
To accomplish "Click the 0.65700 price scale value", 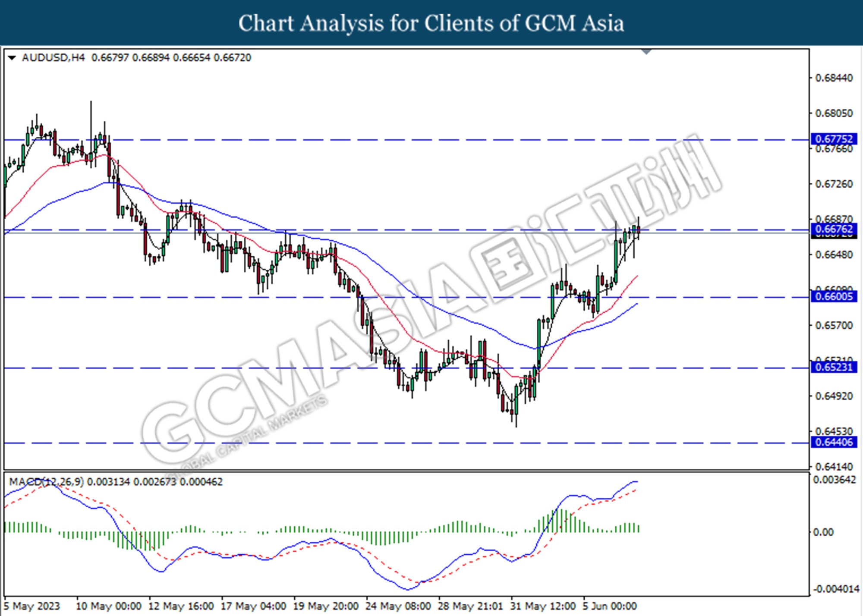I will [834, 325].
